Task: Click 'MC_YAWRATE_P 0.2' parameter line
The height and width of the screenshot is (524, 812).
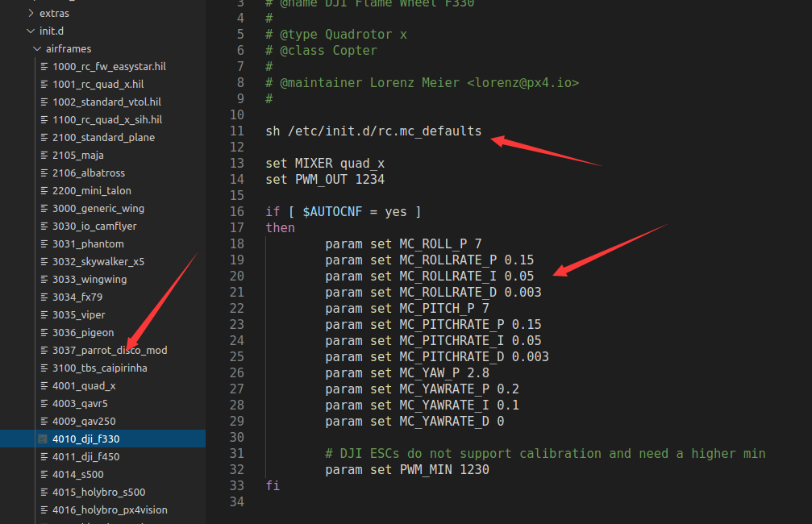Action: (422, 389)
